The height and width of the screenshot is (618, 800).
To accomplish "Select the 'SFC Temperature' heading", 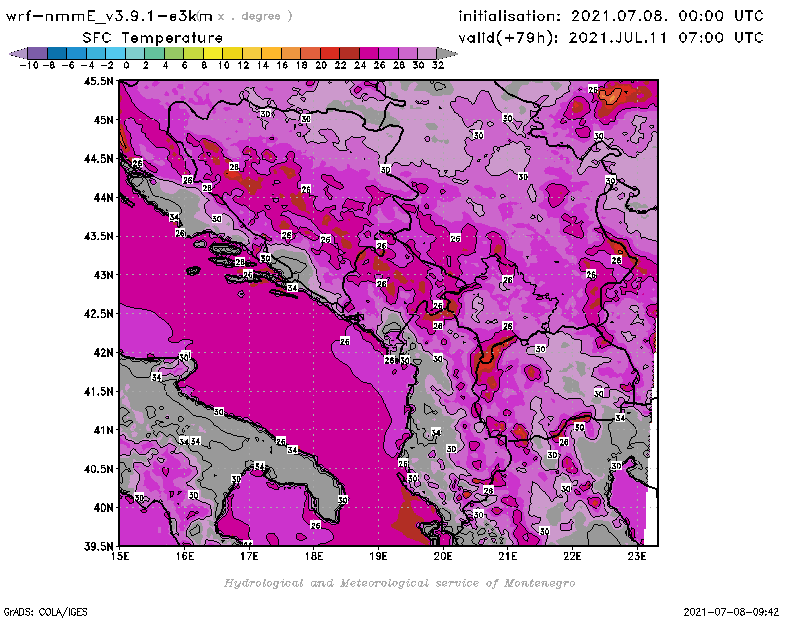I will click(153, 38).
